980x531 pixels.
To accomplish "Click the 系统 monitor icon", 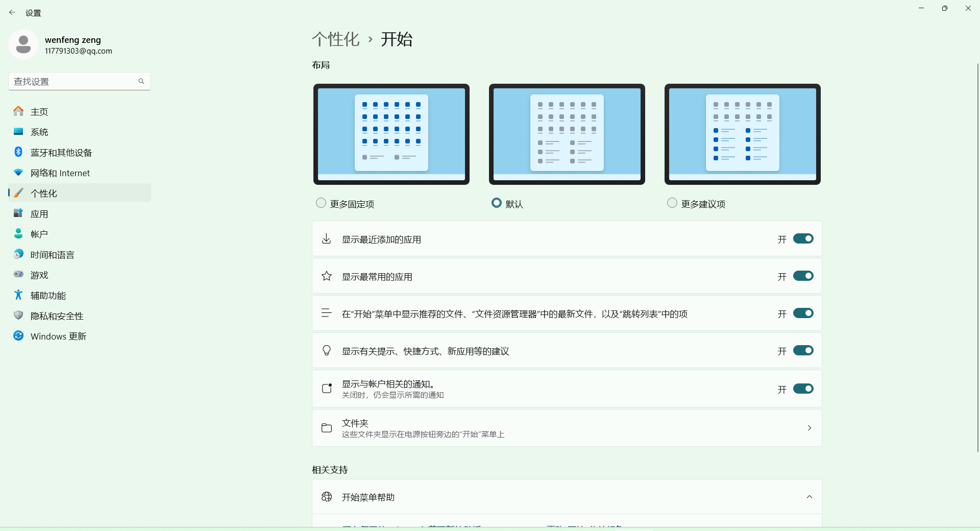I will click(18, 132).
